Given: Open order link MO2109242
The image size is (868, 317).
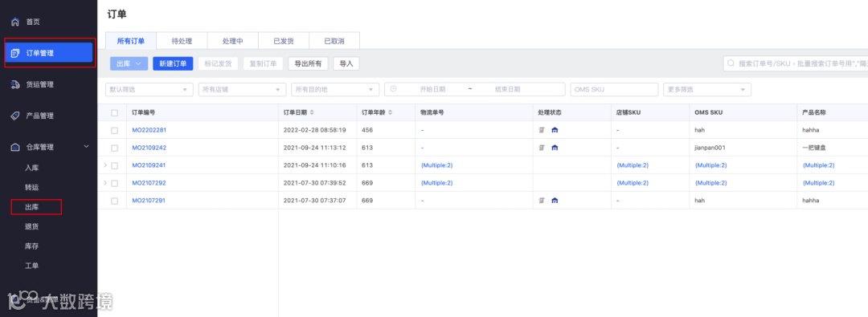Looking at the screenshot, I should tap(149, 148).
